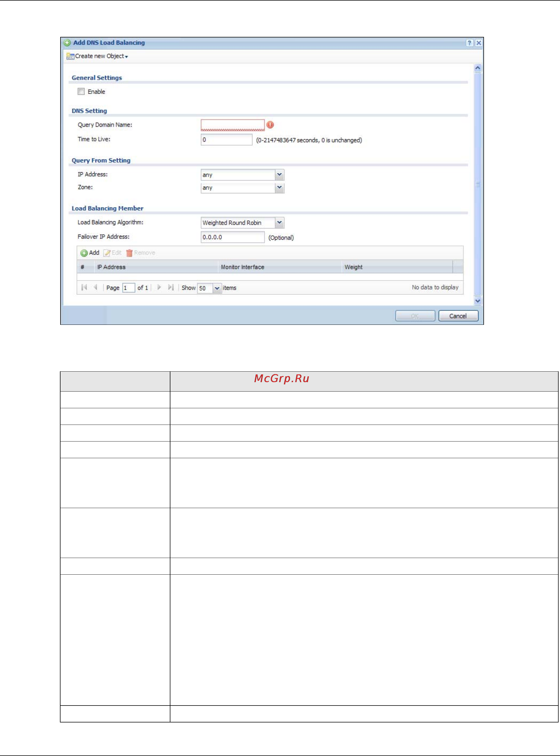
Task: Click the Create new Object icon
Action: (x=70, y=56)
